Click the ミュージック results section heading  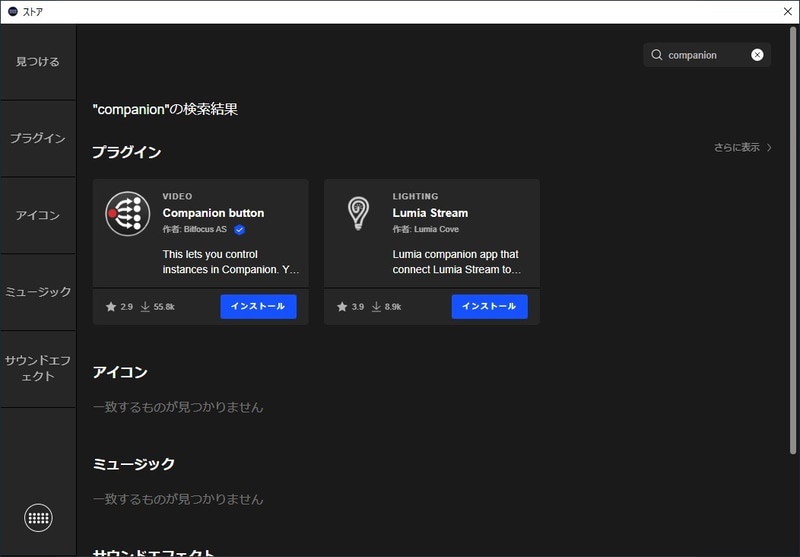tap(134, 464)
